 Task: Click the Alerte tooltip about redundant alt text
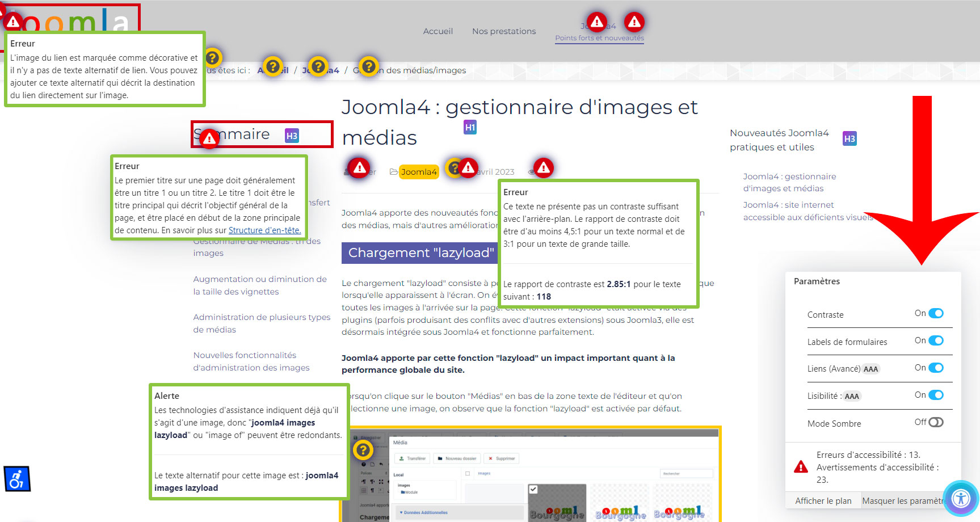[249, 442]
